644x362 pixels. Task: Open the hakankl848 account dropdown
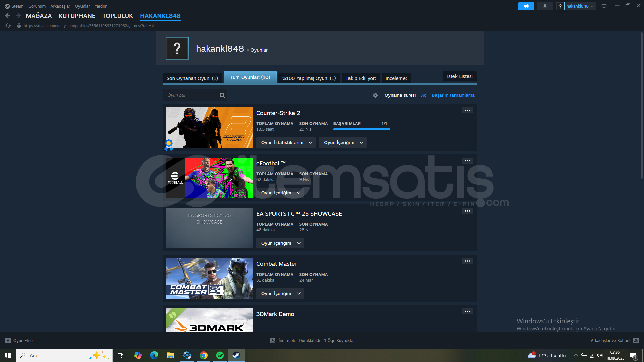580,6
